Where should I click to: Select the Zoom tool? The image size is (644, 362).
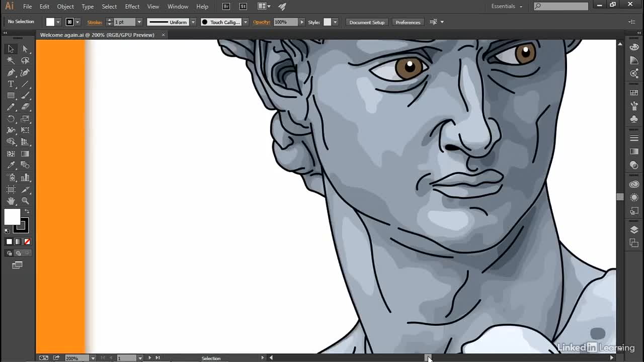point(25,201)
